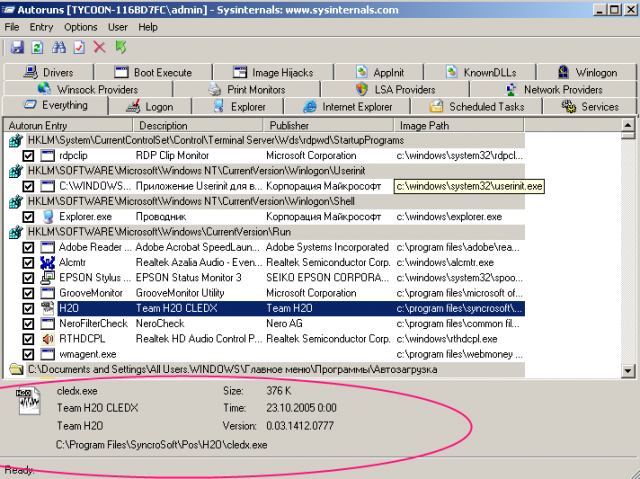Click the Find binoculars icon
This screenshot has width=640, height=479.
coord(58,47)
